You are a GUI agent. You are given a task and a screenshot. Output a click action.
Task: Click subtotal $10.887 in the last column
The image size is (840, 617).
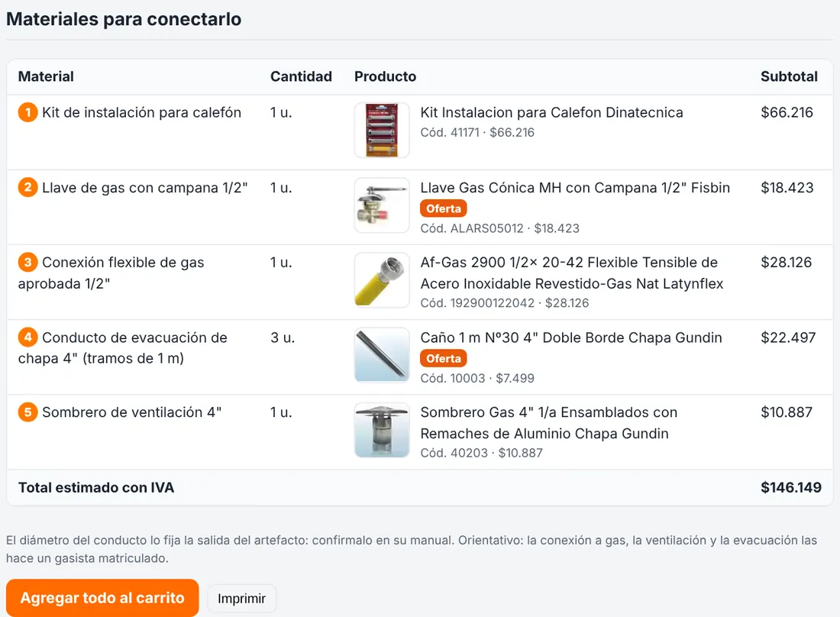click(x=787, y=412)
